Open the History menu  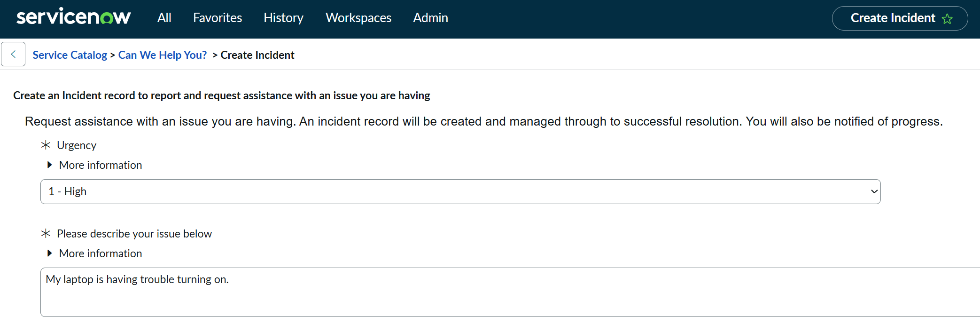pyautogui.click(x=283, y=18)
